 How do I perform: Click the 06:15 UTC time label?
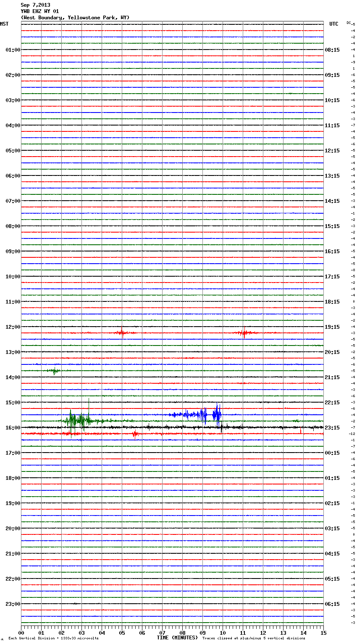(332, 604)
